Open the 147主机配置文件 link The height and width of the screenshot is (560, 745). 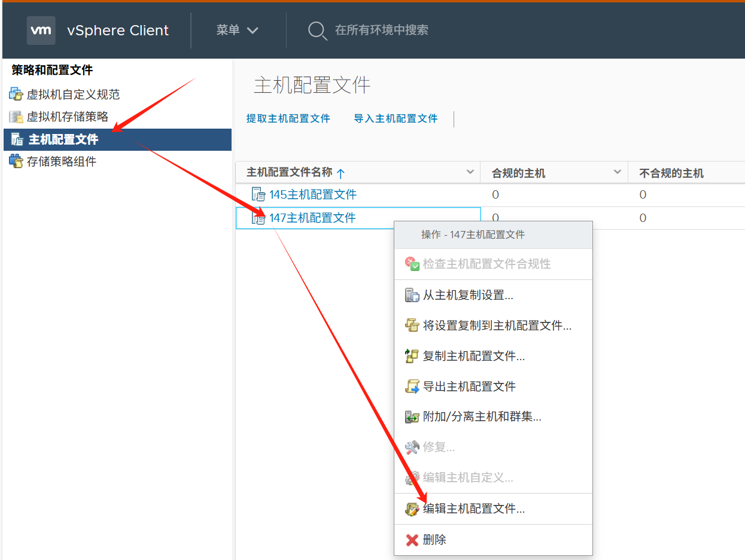[313, 218]
